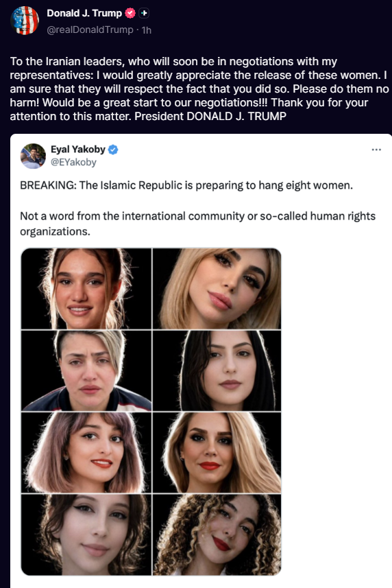392x588 pixels.
Task: Open the photo of woman with black headscarf
Action: tap(217, 371)
